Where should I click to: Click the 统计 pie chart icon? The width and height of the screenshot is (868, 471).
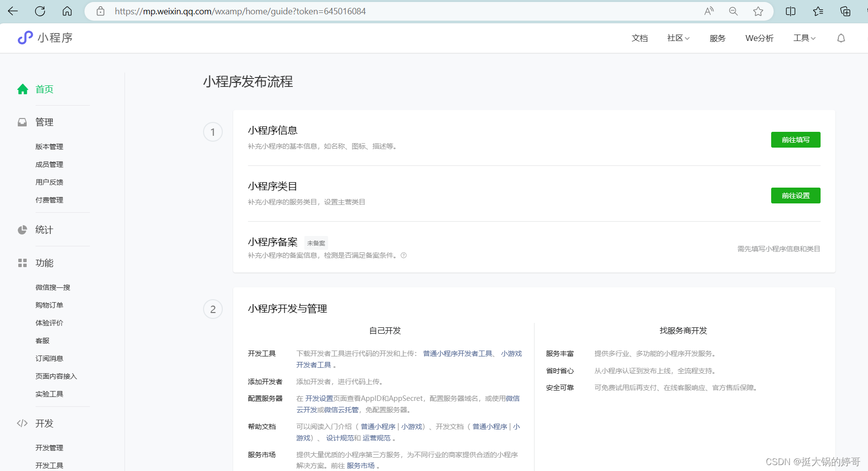22,230
